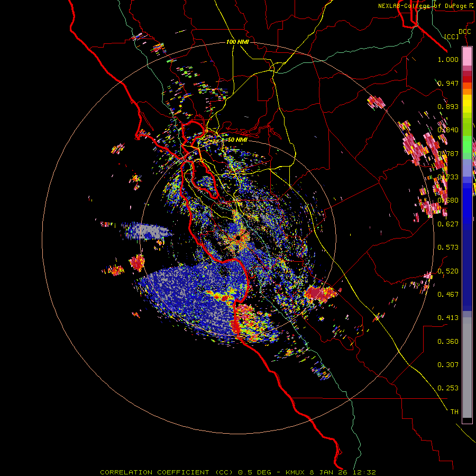Viewport: 476px width, 476px height.
Task: Click the [CC] unit label by the legend
Action: [x=452, y=36]
